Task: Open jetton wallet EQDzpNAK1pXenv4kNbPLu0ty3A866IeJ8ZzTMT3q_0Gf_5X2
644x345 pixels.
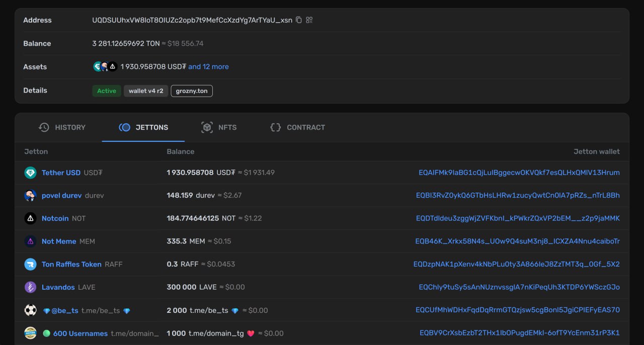Action: pos(517,264)
